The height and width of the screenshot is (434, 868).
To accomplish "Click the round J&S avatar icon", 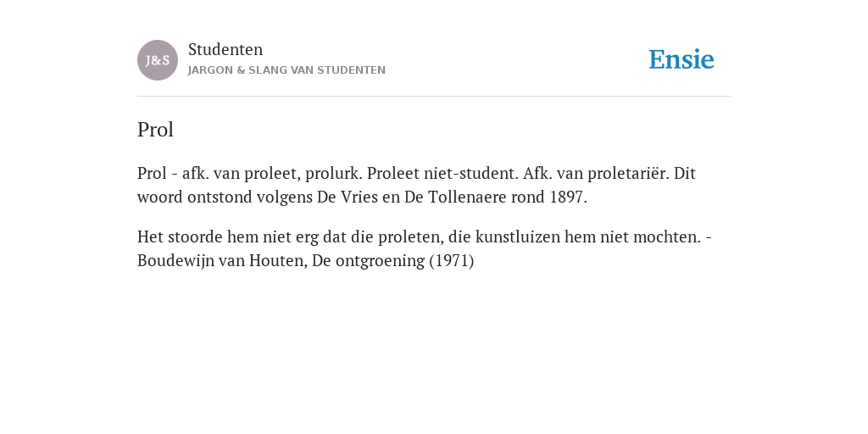I will [158, 60].
